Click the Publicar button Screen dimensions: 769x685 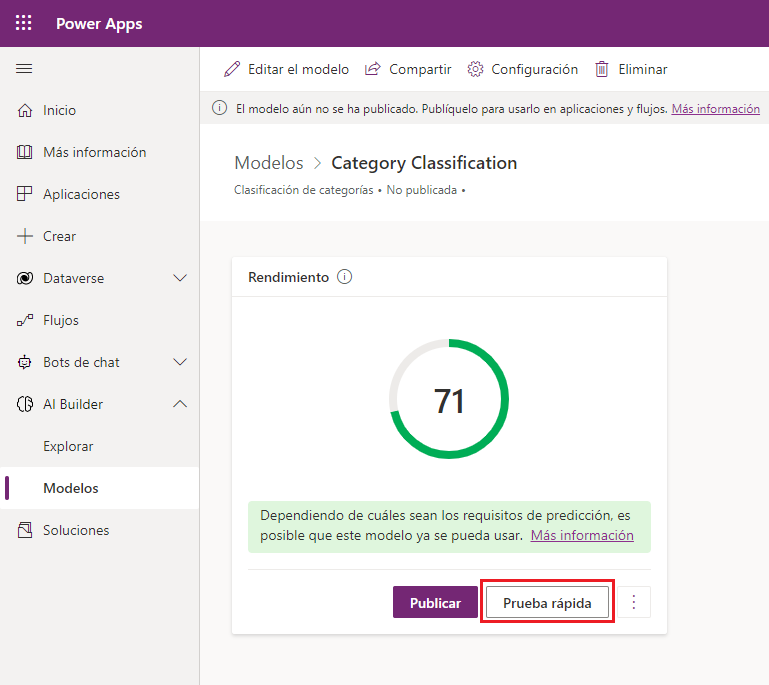435,602
